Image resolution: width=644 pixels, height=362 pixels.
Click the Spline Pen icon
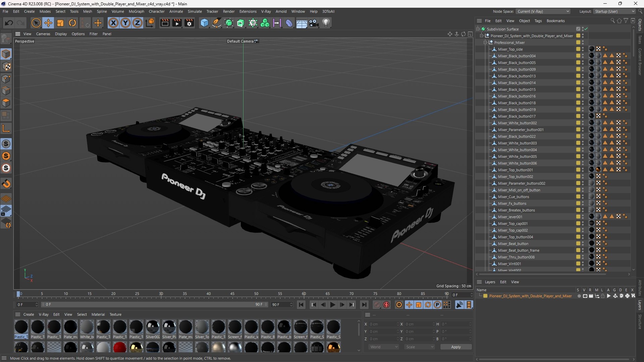tap(217, 23)
